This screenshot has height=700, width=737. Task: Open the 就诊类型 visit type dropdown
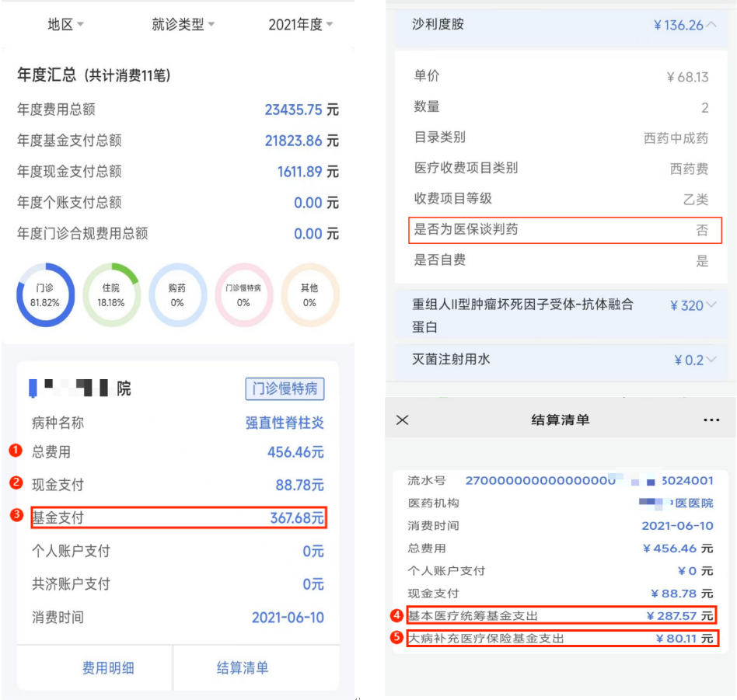183,25
